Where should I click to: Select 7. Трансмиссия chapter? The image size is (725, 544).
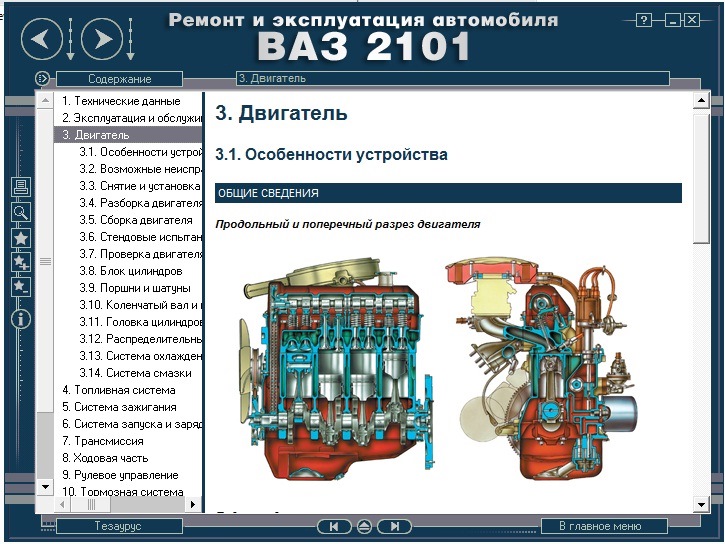pos(103,441)
